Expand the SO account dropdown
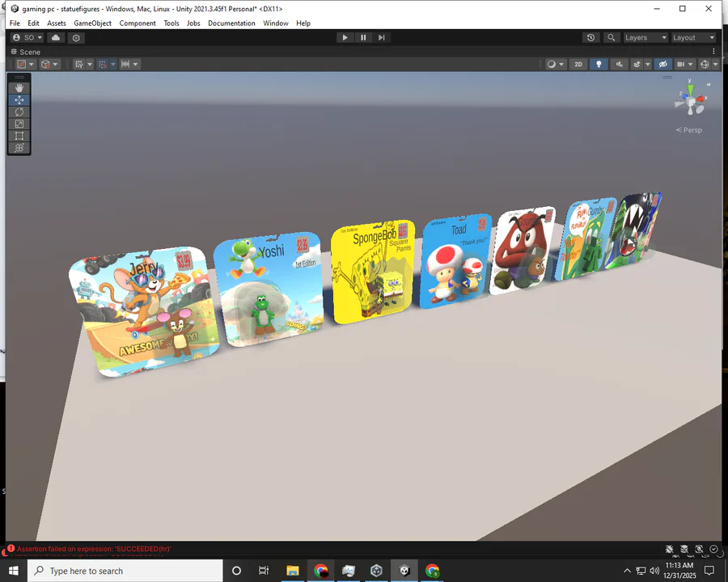 pos(28,38)
